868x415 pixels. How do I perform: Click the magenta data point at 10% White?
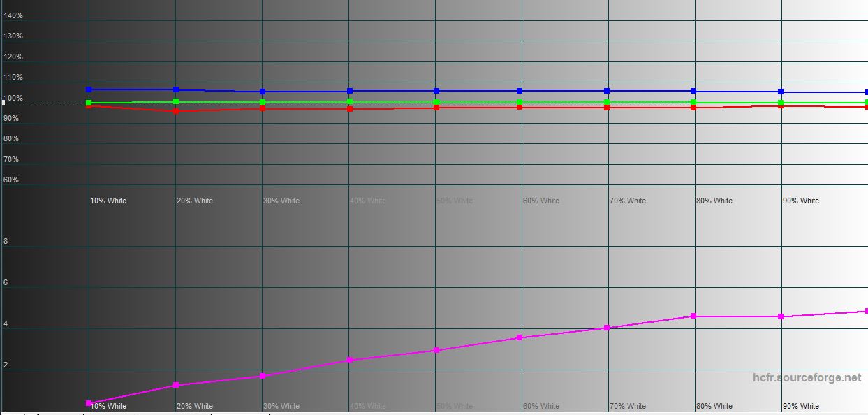89,403
